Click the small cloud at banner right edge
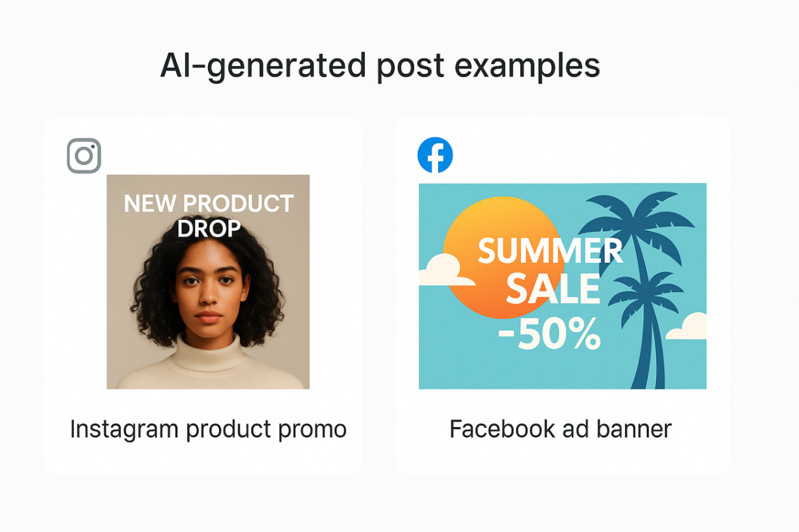 point(687,327)
